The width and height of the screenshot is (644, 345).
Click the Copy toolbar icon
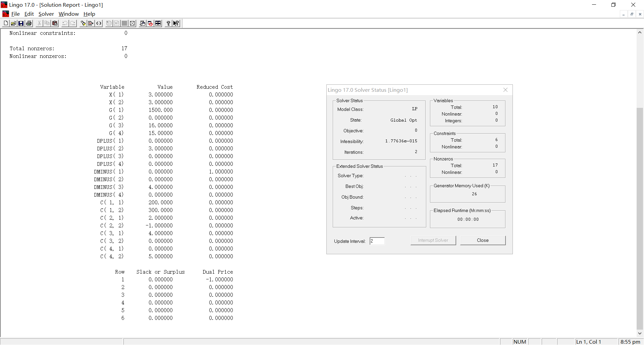coord(47,23)
